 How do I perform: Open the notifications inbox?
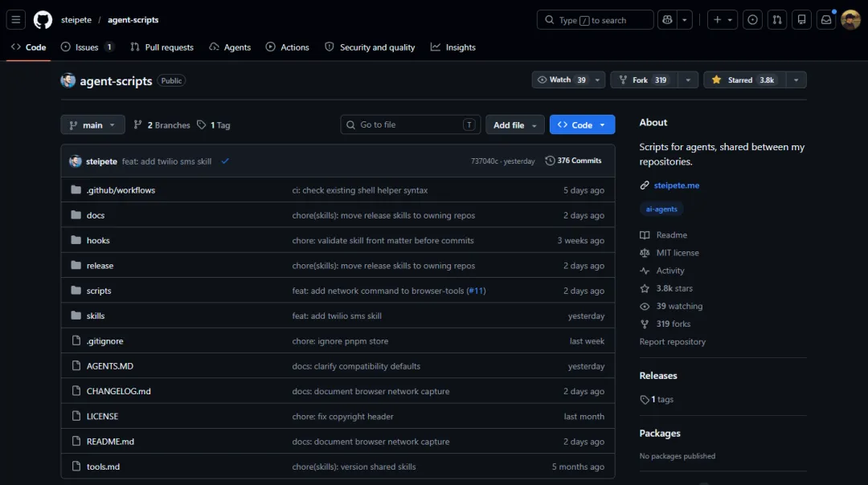pos(826,20)
